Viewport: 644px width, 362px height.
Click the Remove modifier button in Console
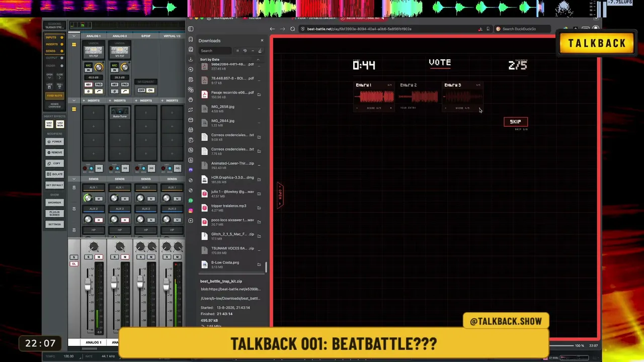click(54, 152)
